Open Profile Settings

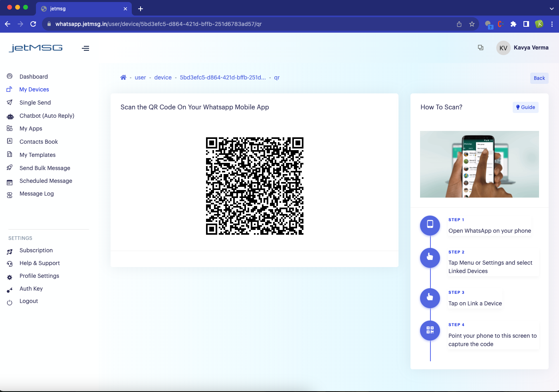coord(39,276)
